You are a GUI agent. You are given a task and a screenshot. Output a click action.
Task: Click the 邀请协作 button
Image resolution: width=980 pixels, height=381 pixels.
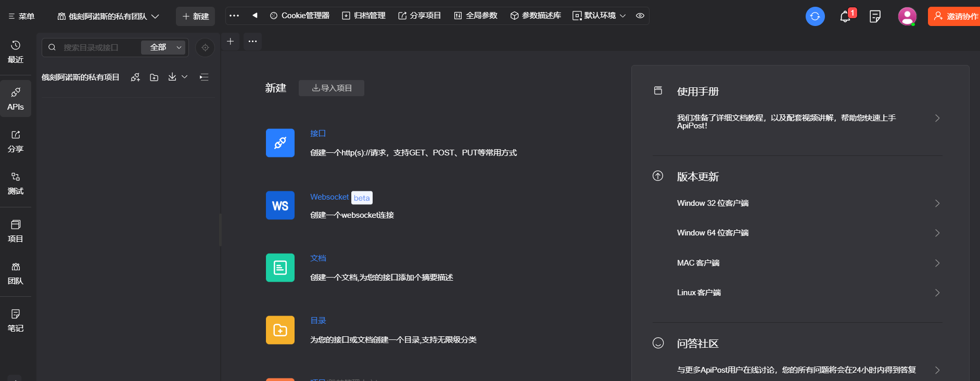tap(954, 16)
